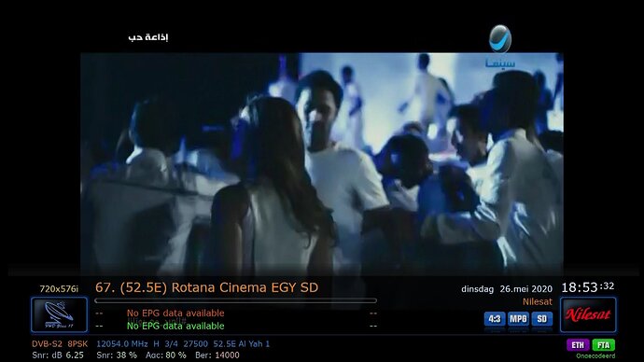Click the green No EPG data line

[175, 326]
